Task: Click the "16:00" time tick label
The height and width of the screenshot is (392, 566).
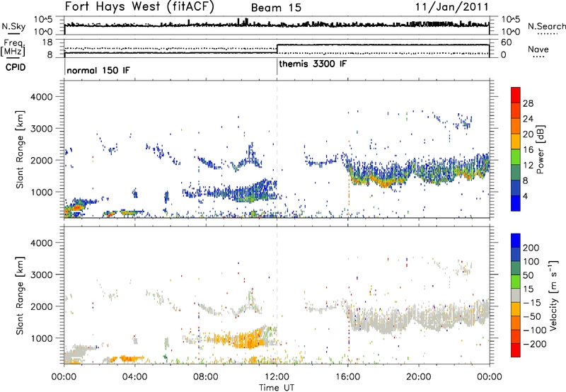Action: tap(347, 377)
